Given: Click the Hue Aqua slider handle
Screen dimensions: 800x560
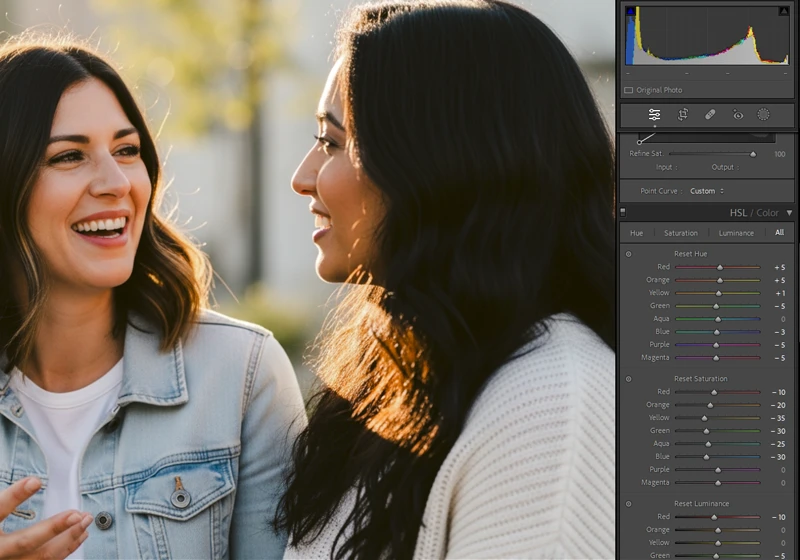Looking at the screenshot, I should (718, 319).
